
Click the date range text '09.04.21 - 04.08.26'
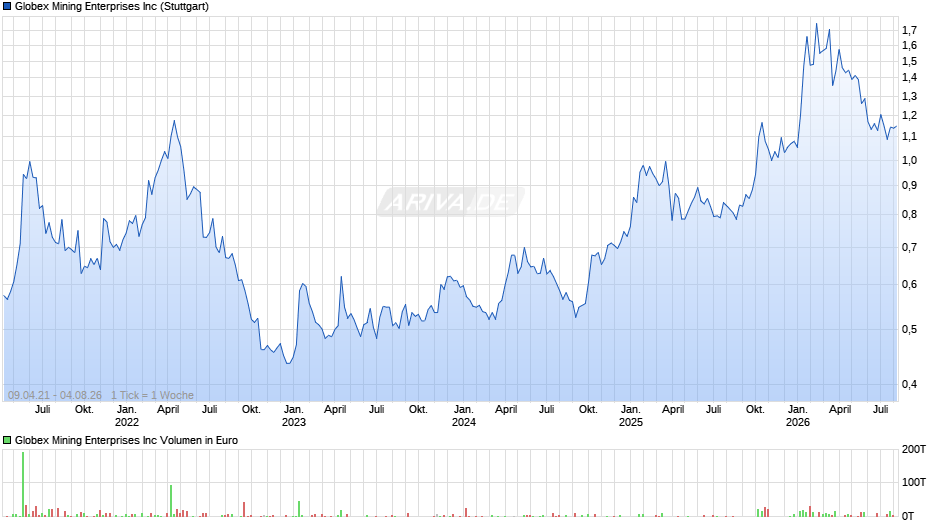point(55,395)
